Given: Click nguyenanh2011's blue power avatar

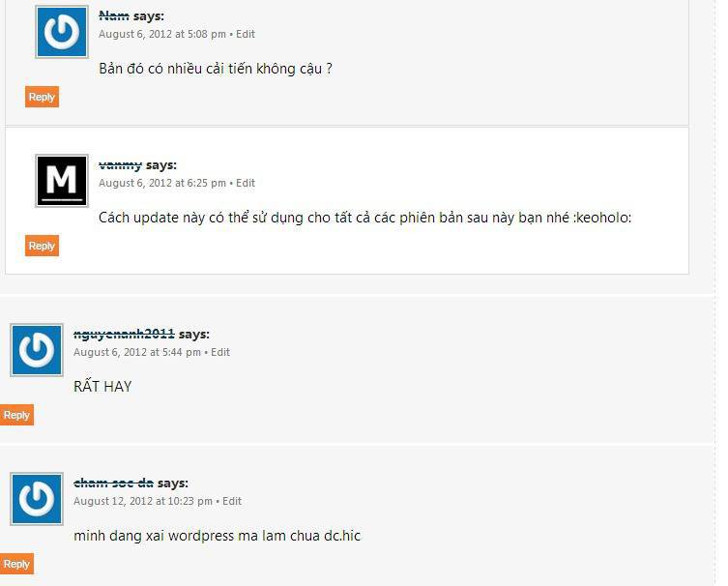Looking at the screenshot, I should point(37,350).
